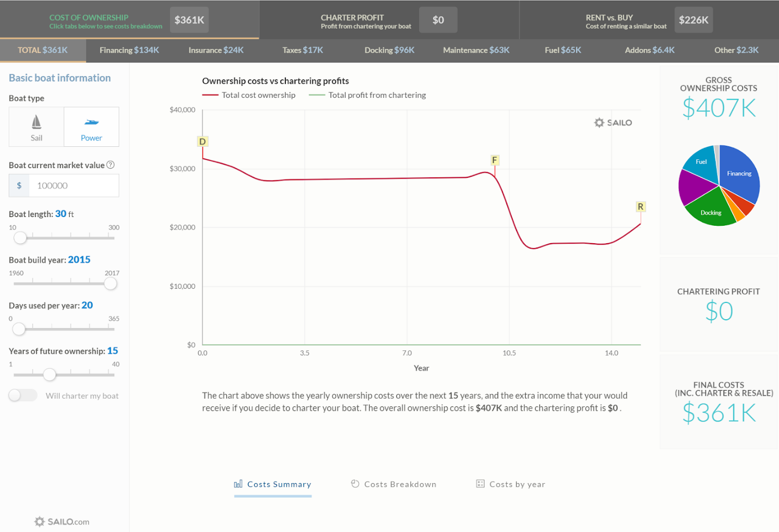Click the clock icon beside Costs Breakdown
The height and width of the screenshot is (532, 779).
[355, 484]
